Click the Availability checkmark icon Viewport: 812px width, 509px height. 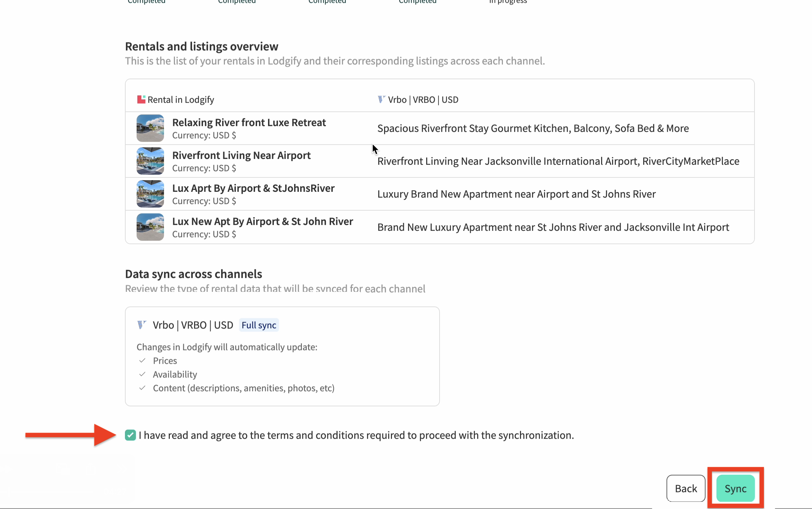coord(142,374)
